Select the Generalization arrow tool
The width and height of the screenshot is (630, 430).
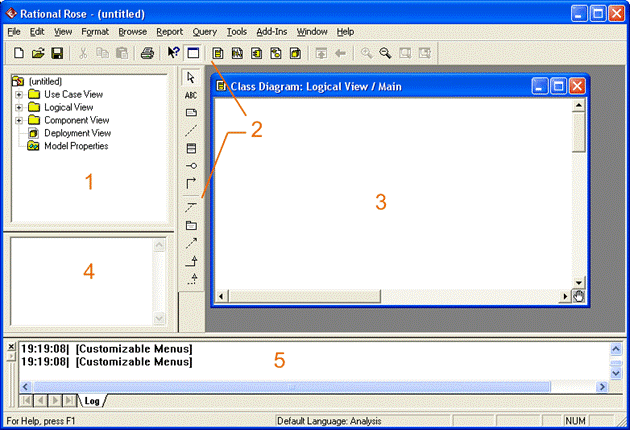pyautogui.click(x=191, y=261)
